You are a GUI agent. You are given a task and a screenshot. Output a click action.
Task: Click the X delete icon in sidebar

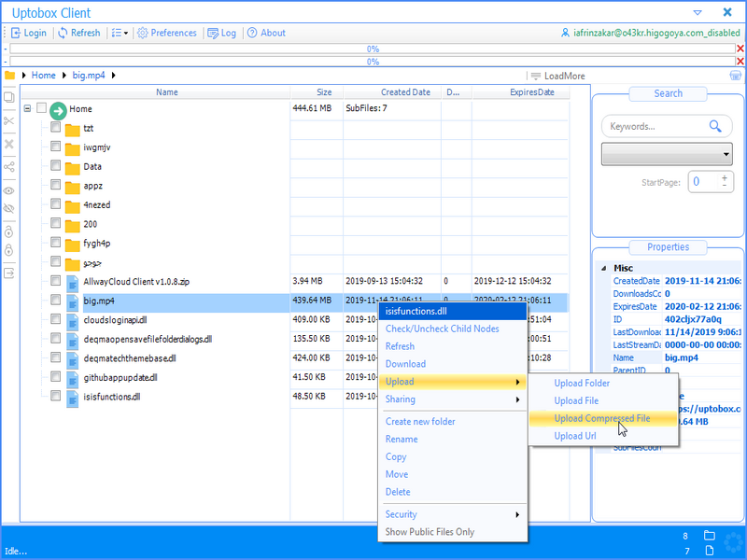point(9,144)
